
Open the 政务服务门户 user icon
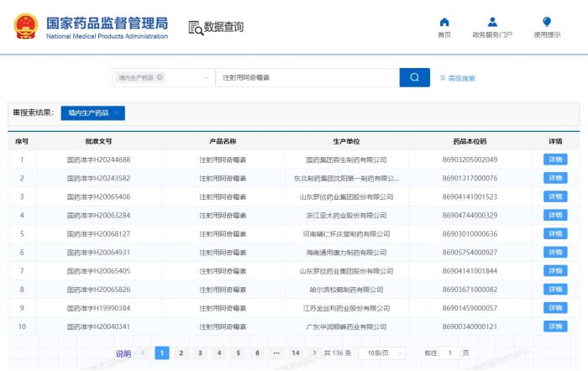[492, 22]
